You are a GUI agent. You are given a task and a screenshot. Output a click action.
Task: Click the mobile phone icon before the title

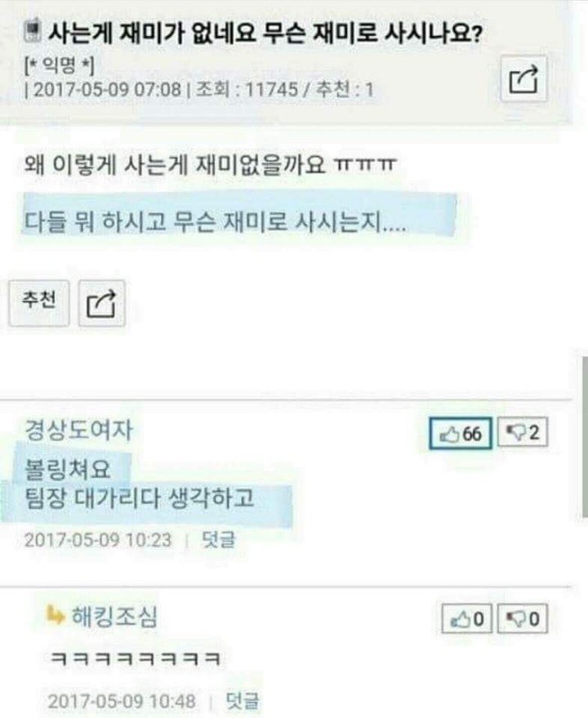(x=33, y=31)
